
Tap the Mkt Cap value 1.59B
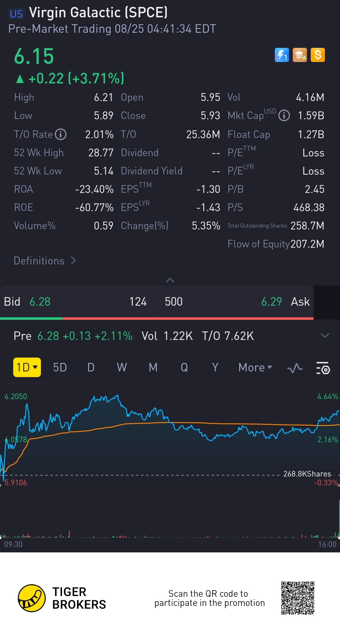coord(311,116)
